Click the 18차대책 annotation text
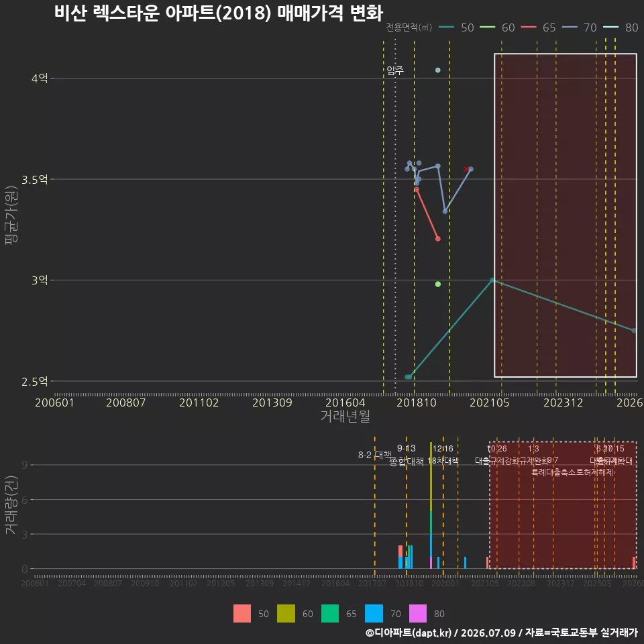Viewport: 644px width, 644px height. 443,461
